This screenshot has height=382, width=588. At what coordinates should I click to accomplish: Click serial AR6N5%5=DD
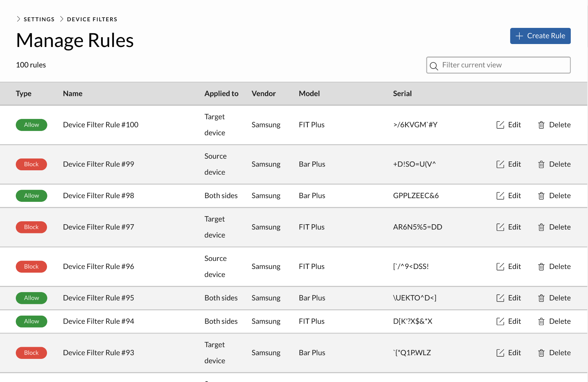[x=418, y=227]
